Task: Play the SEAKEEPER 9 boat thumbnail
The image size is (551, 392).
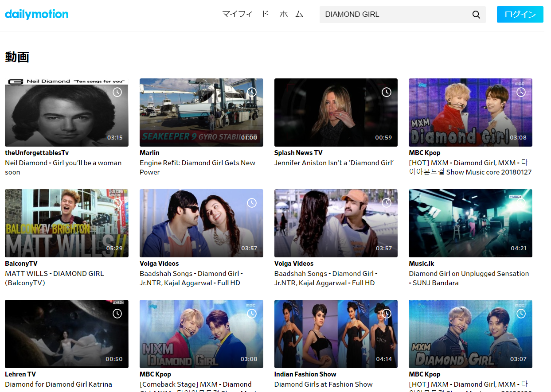Action: [201, 113]
